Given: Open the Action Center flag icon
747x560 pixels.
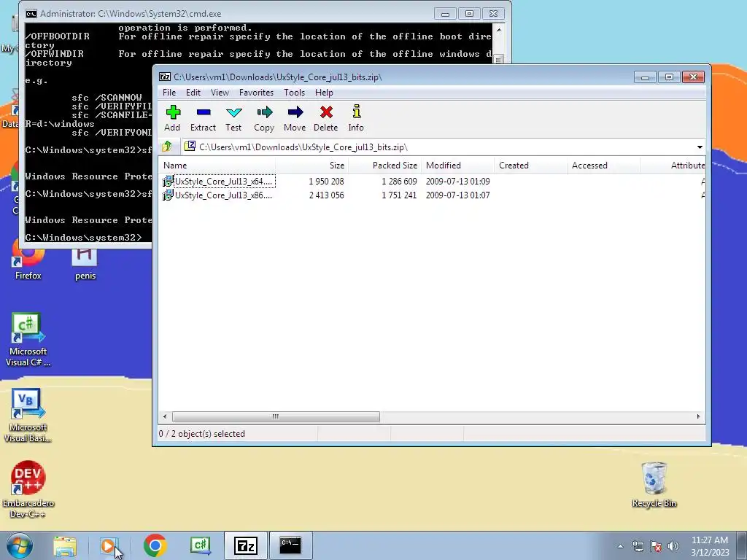Looking at the screenshot, I should 656,546.
